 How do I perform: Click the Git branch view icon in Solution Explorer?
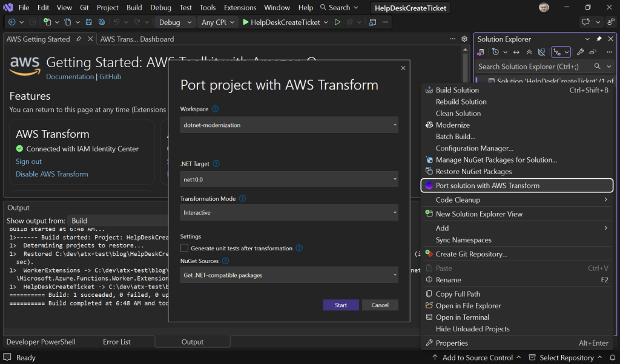coord(558,52)
